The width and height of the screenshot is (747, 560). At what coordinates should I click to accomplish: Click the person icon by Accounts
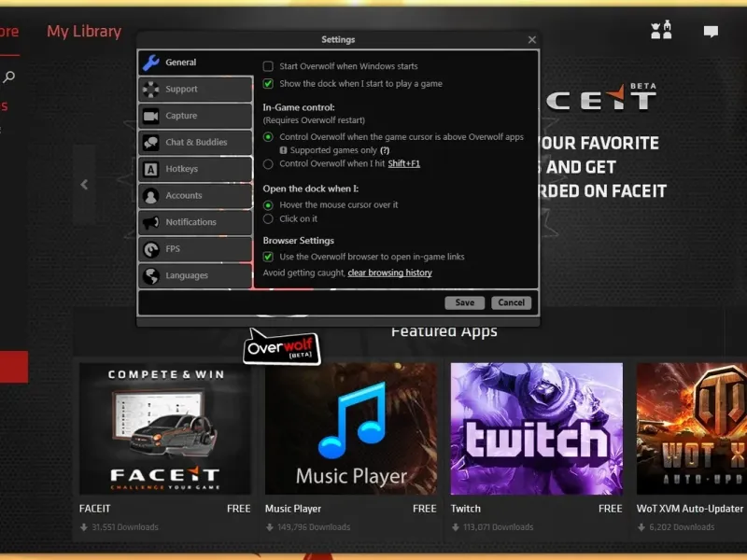click(151, 196)
